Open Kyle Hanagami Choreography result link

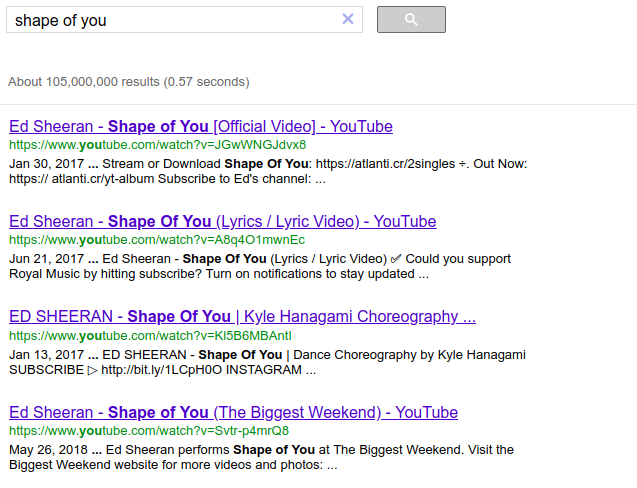[242, 317]
